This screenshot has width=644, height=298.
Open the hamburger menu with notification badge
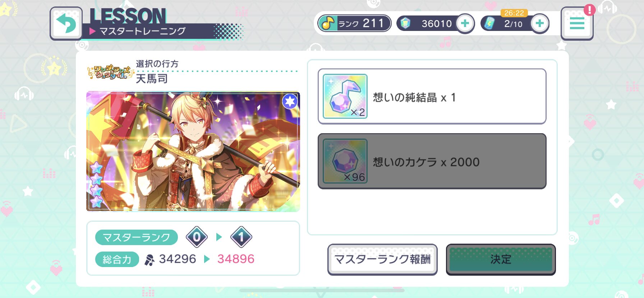click(577, 23)
